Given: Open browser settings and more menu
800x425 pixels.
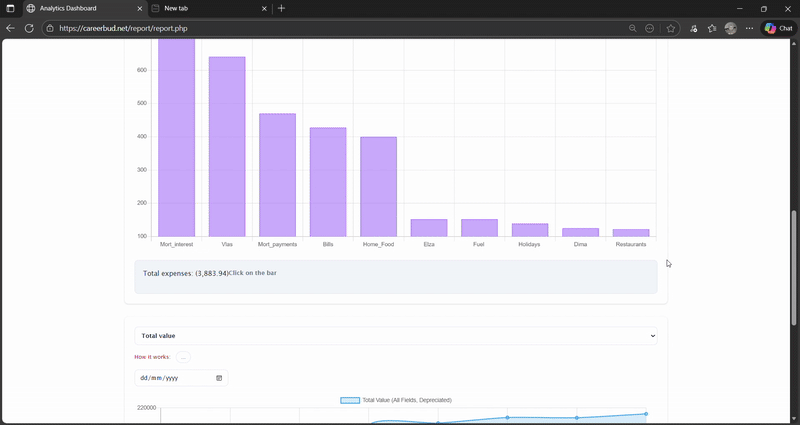Looking at the screenshot, I should pyautogui.click(x=749, y=28).
